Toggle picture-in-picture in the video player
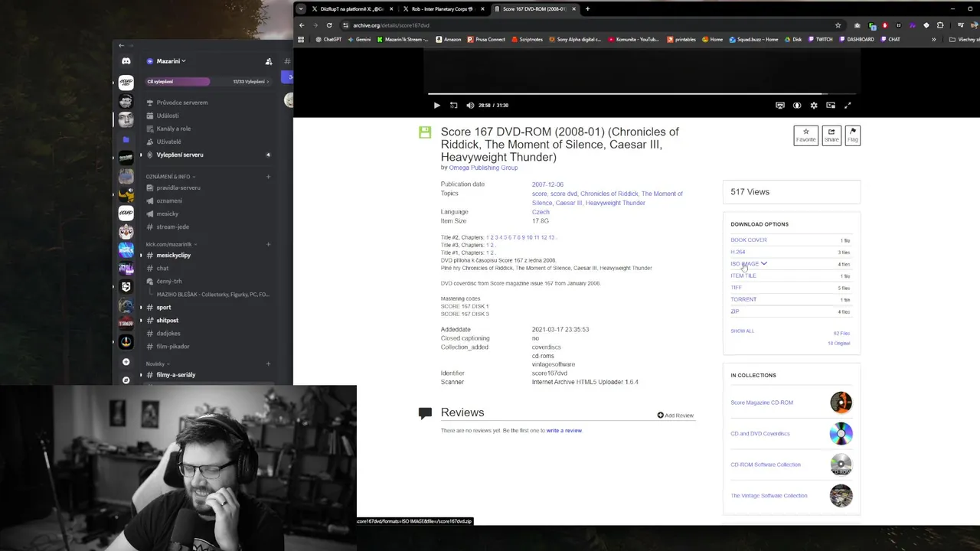The image size is (980, 551). pyautogui.click(x=831, y=106)
